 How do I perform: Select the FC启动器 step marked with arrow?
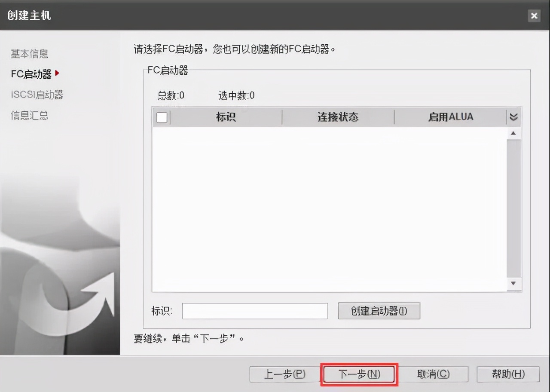pyautogui.click(x=31, y=74)
